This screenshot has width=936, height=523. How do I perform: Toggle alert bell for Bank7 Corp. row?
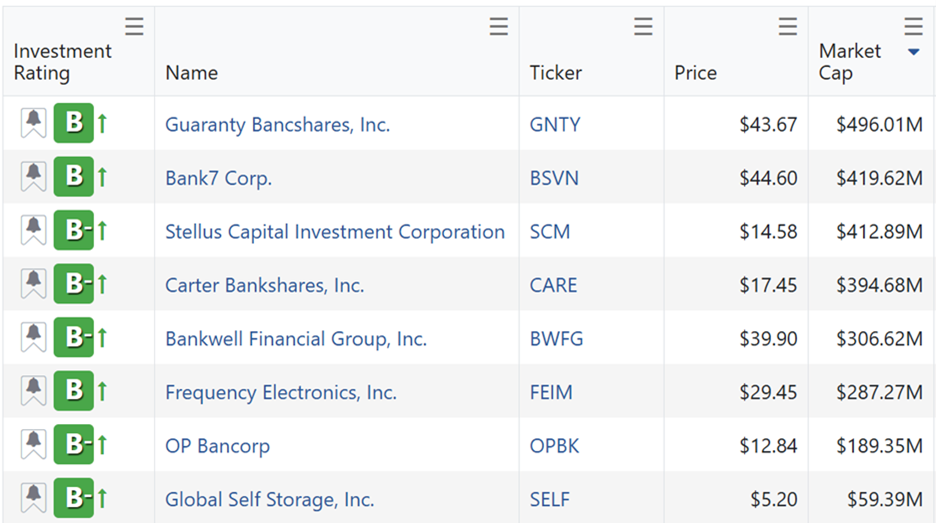coord(33,177)
